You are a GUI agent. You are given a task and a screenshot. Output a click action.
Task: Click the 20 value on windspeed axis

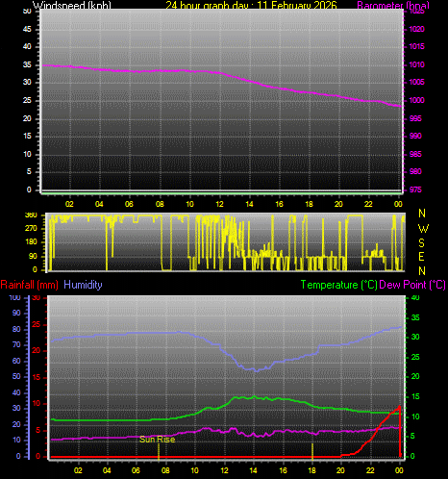point(27,118)
